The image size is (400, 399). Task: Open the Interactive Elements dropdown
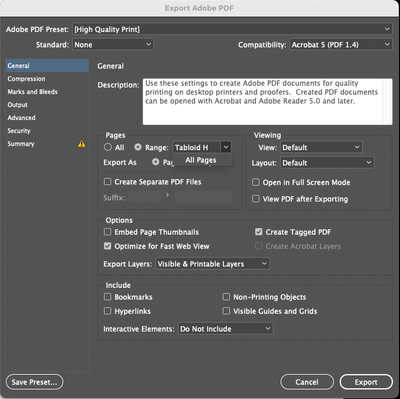pyautogui.click(x=226, y=329)
